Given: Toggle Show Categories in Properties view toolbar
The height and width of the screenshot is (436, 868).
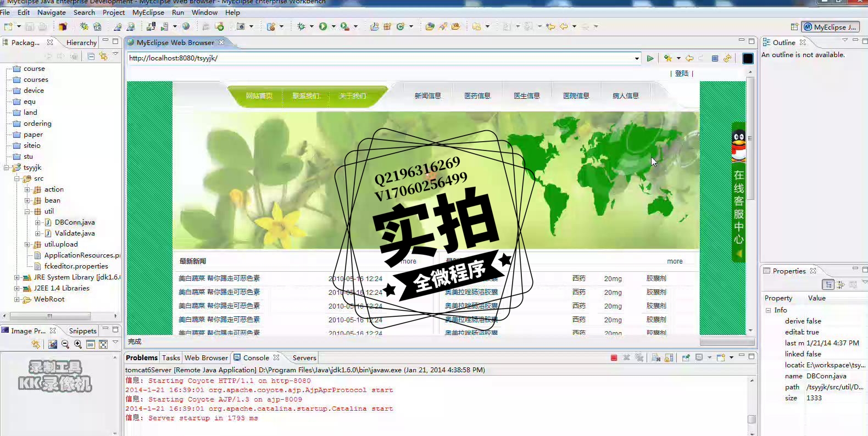Looking at the screenshot, I should [x=828, y=284].
